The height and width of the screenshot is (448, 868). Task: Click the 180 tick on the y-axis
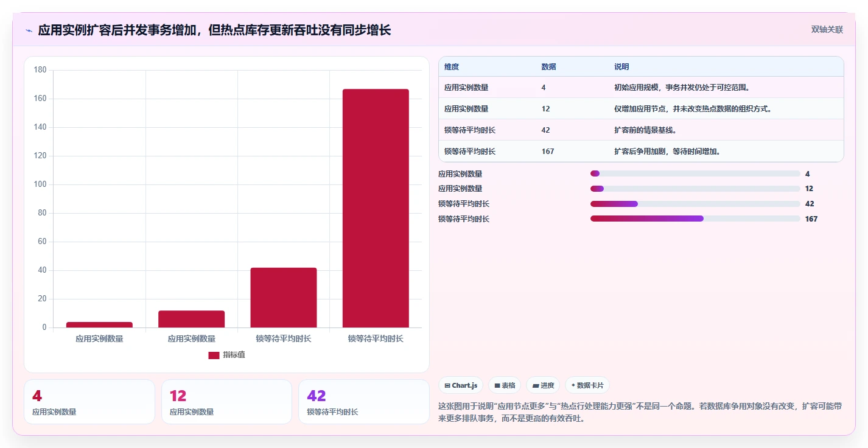(x=40, y=70)
